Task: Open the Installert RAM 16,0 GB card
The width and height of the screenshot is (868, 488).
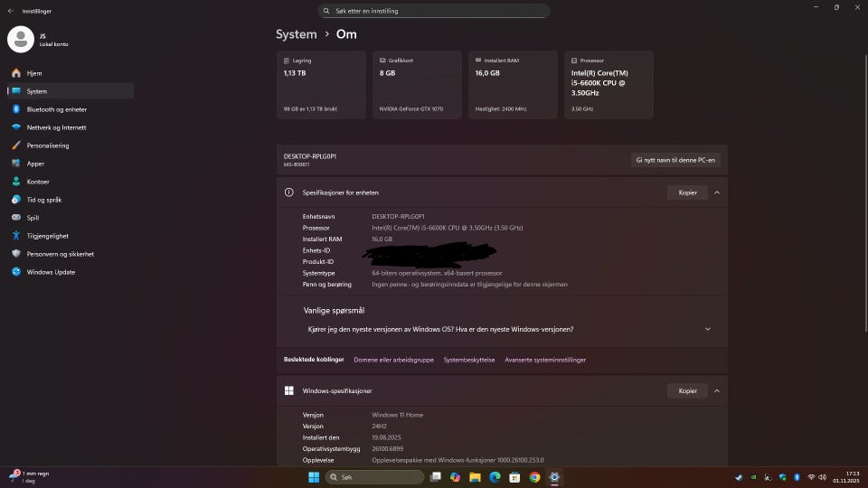Action: pyautogui.click(x=513, y=85)
